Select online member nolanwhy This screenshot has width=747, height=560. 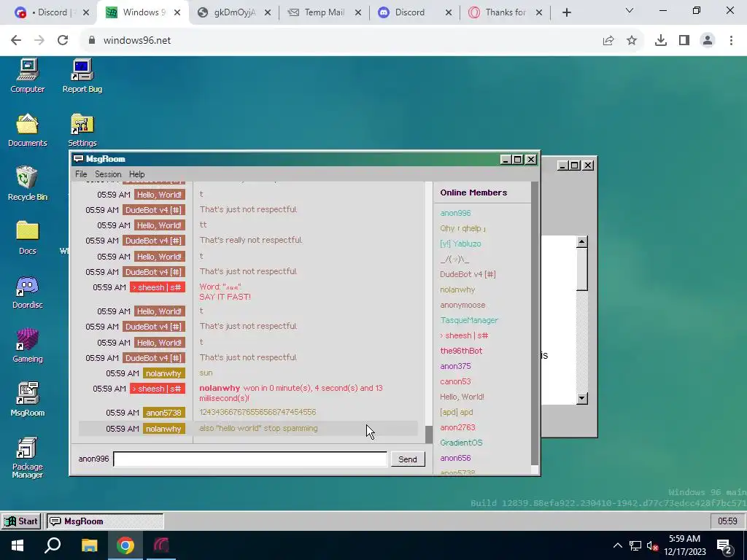457,289
